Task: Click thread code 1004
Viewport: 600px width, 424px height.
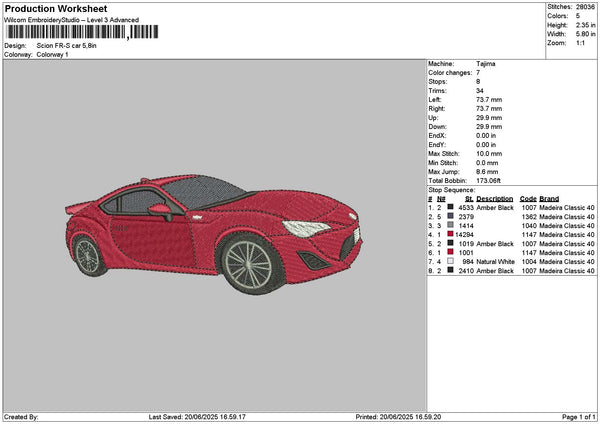Action: click(x=529, y=262)
